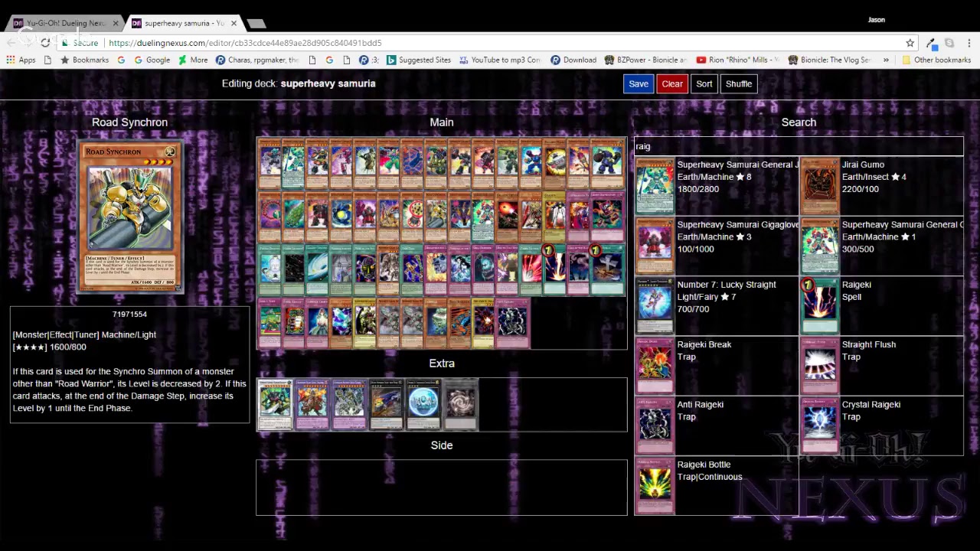980x551 pixels.
Task: Open the Rion "Rhino" Mills bookmark
Action: coord(737,60)
